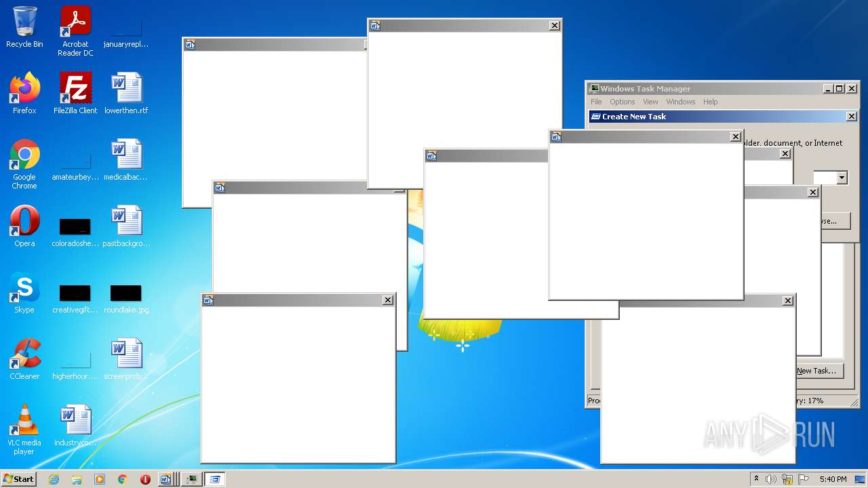
Task: Switch to Task Manager taskbar button
Action: (x=191, y=479)
